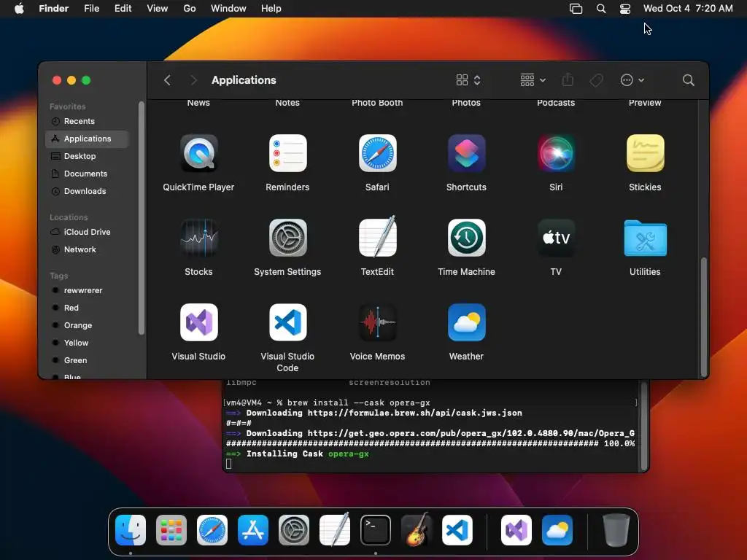Click the Stage Manager menu bar icon

pos(576,9)
